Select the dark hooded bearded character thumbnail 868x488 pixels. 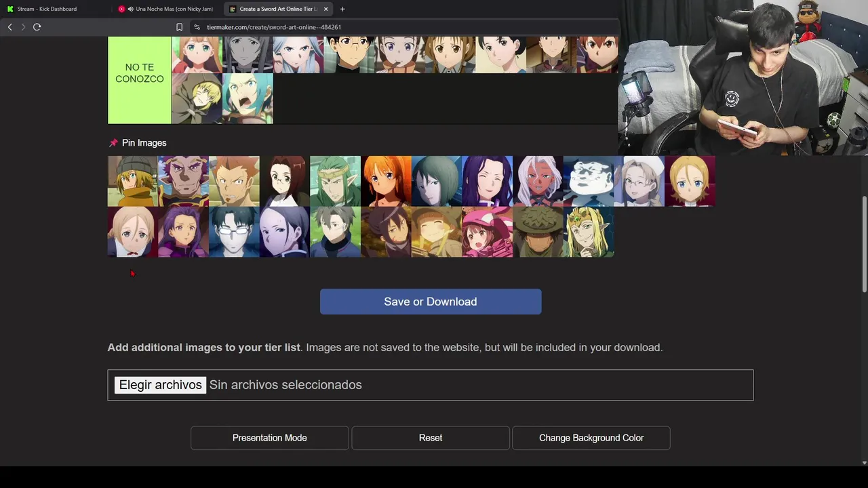(x=386, y=232)
